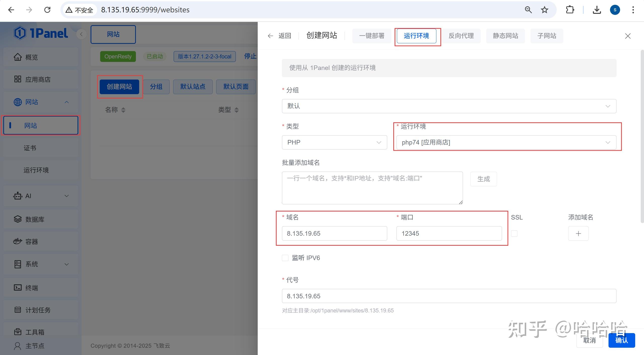Click the 确认 confirm button
This screenshot has width=644, height=355.
[x=621, y=340]
